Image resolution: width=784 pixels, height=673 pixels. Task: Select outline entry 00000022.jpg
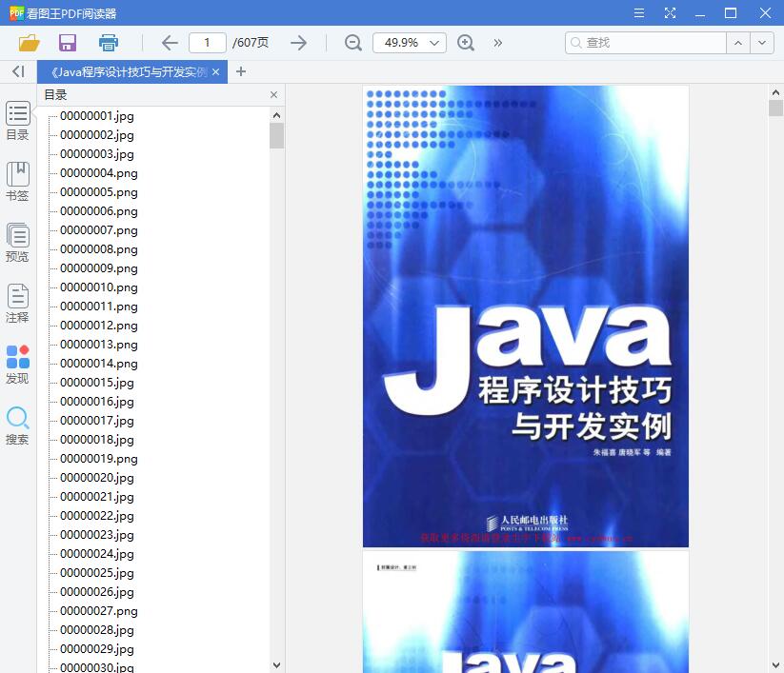(97, 516)
